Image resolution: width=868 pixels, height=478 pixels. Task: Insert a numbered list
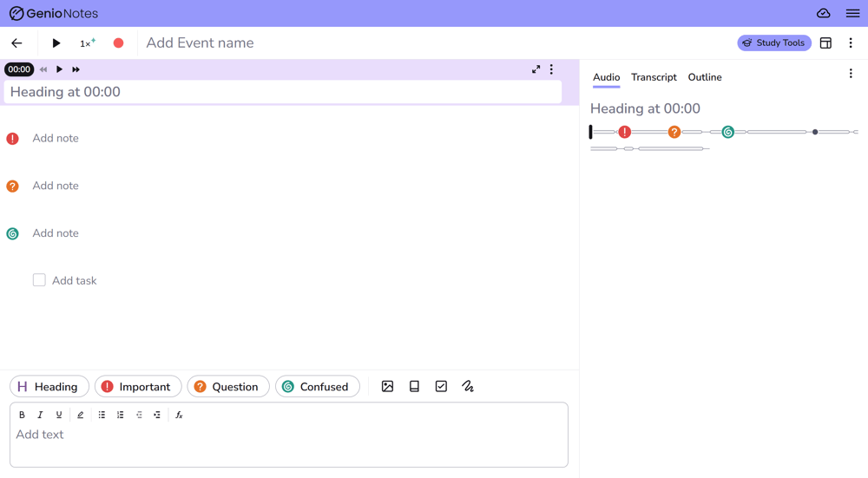(x=120, y=415)
